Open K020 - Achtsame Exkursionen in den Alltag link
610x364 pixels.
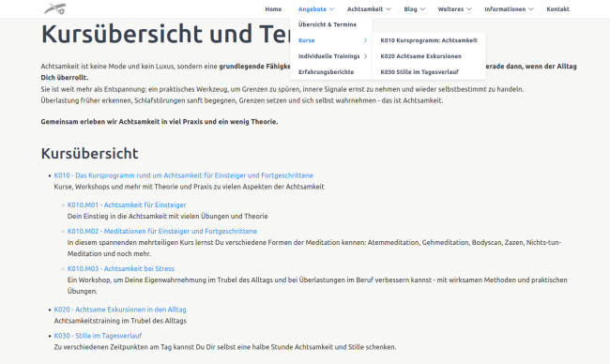coord(120,310)
